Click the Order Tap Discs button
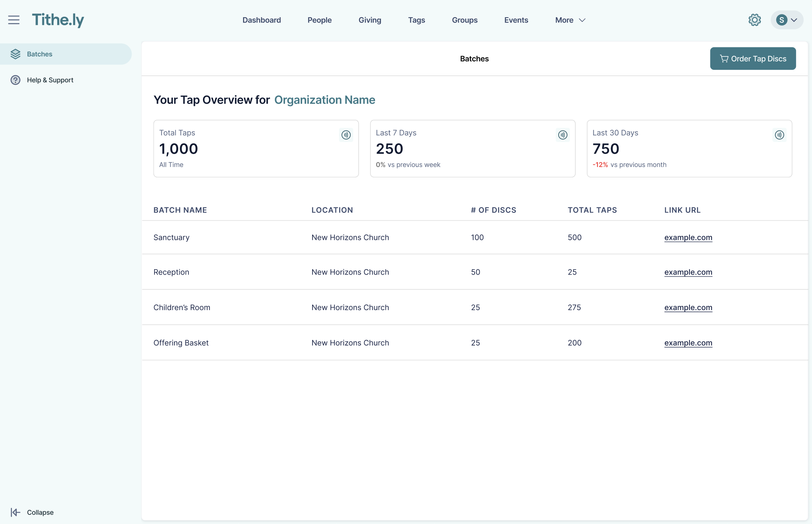This screenshot has width=812, height=524. [x=752, y=58]
